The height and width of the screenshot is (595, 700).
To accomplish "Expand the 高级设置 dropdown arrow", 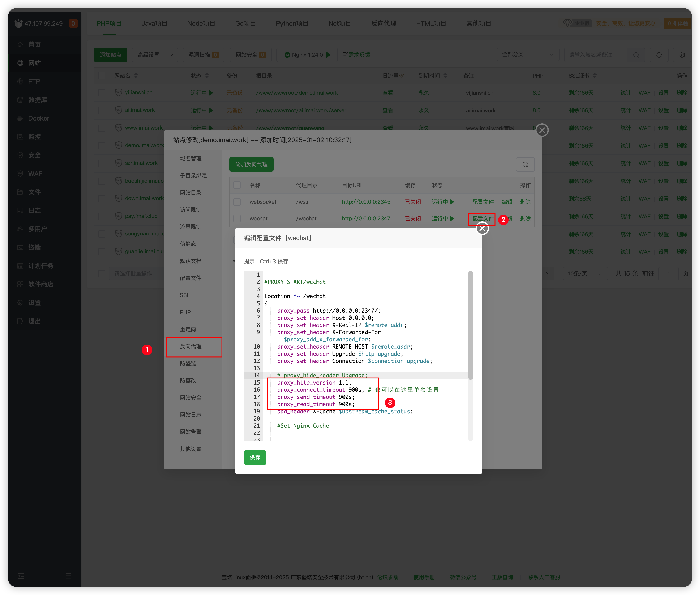I will (171, 55).
